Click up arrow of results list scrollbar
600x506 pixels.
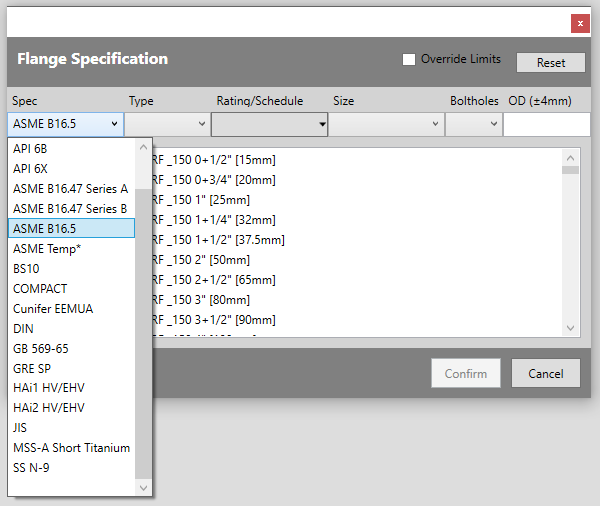pos(570,158)
